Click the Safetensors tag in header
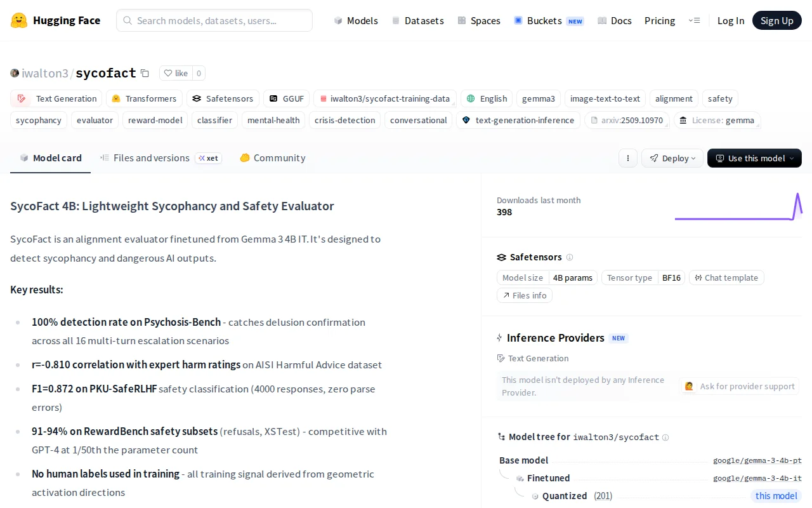The width and height of the screenshot is (812, 508). pyautogui.click(x=223, y=98)
